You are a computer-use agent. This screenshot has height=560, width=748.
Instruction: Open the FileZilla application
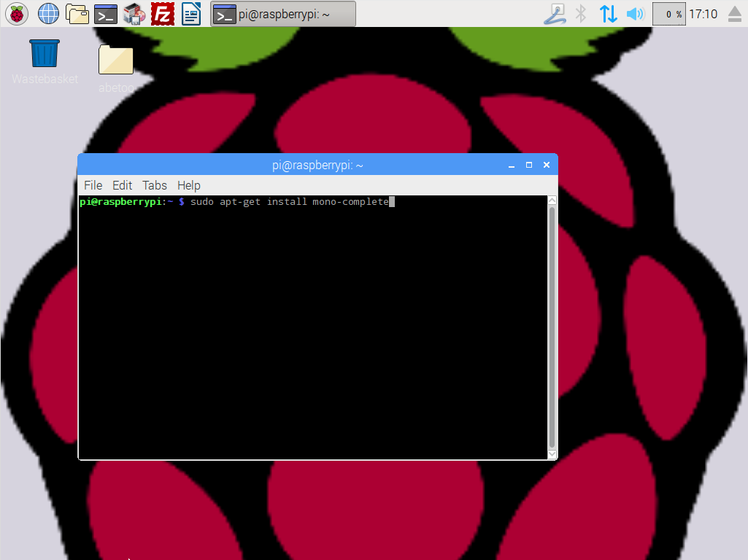(163, 14)
